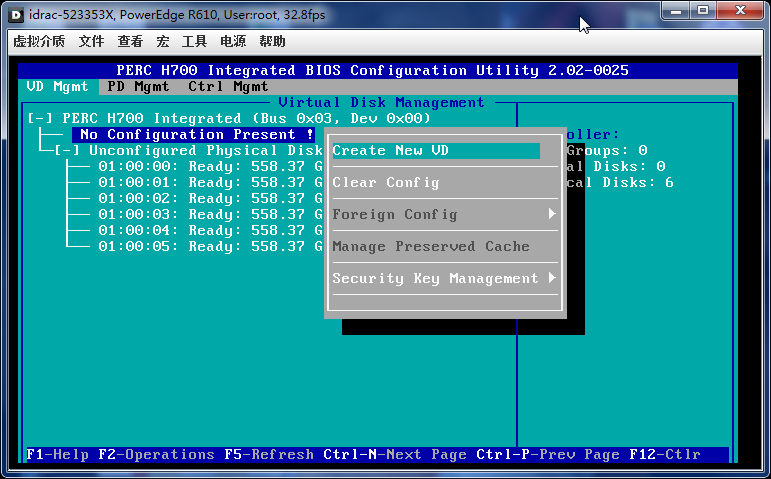This screenshot has height=479, width=771.
Task: Open the 工具 menu
Action: tap(194, 41)
